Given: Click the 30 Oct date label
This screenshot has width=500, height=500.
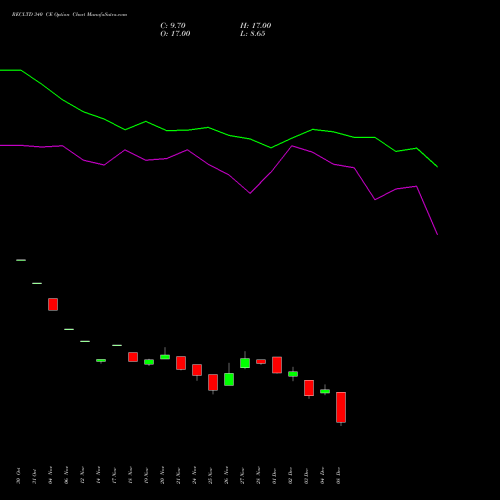Looking at the screenshot, I should point(18,476).
